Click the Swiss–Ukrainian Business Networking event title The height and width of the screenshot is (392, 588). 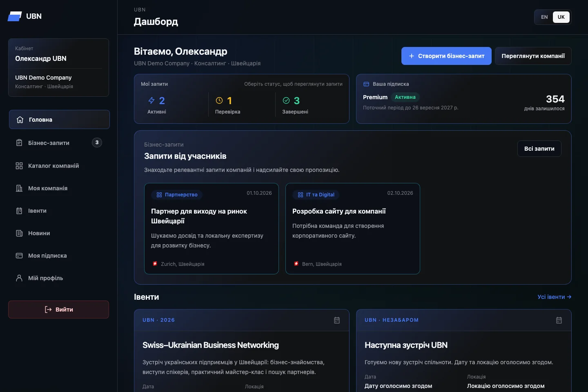tap(211, 345)
